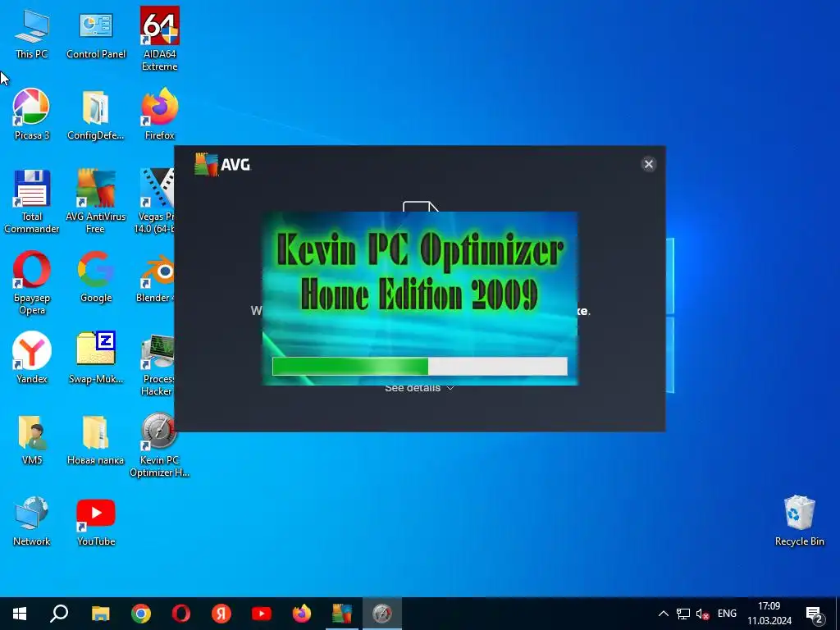Screen dimensions: 840x630
Task: Click Kevin PC Optimizer splash title
Action: 419,272
